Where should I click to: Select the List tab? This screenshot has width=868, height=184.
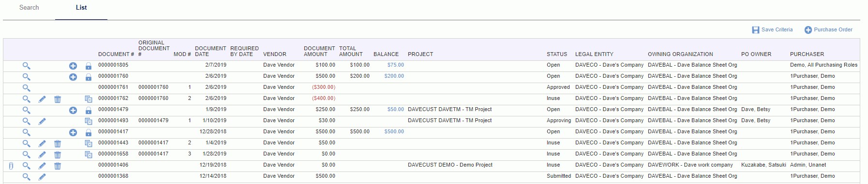click(x=81, y=8)
